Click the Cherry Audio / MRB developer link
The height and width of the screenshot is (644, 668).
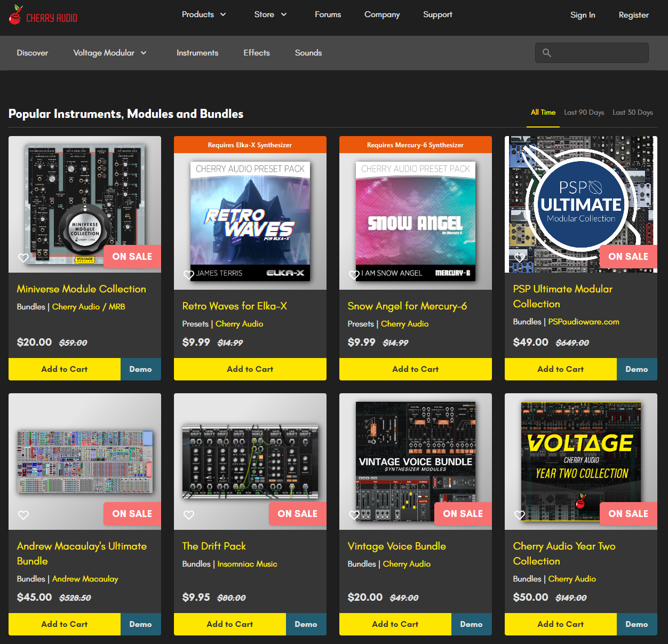[x=89, y=307]
